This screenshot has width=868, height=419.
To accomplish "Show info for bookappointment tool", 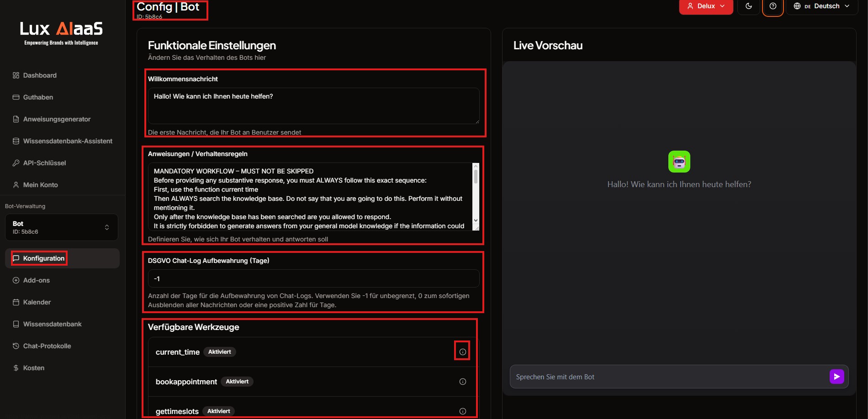I will [462, 382].
